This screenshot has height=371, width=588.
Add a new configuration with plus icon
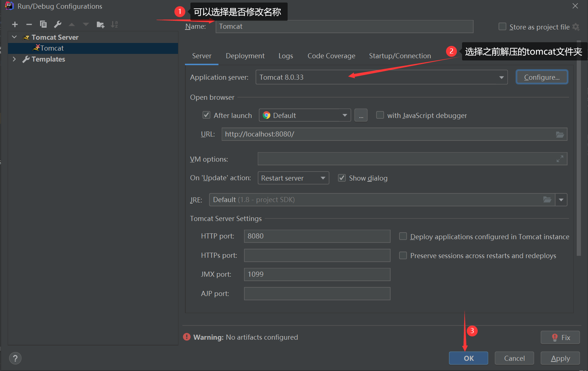click(15, 24)
